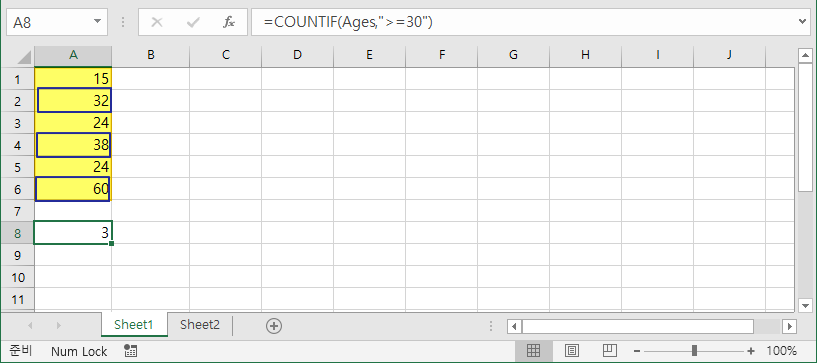Open the Name Box dropdown arrow
Screen dimensions: 817x363
coord(97,22)
